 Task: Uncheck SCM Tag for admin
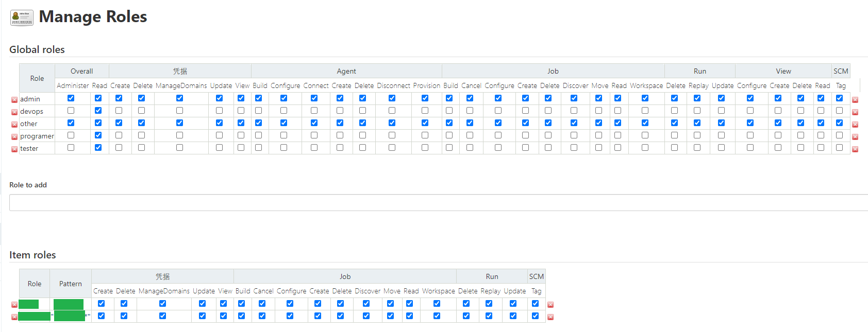[x=840, y=98]
